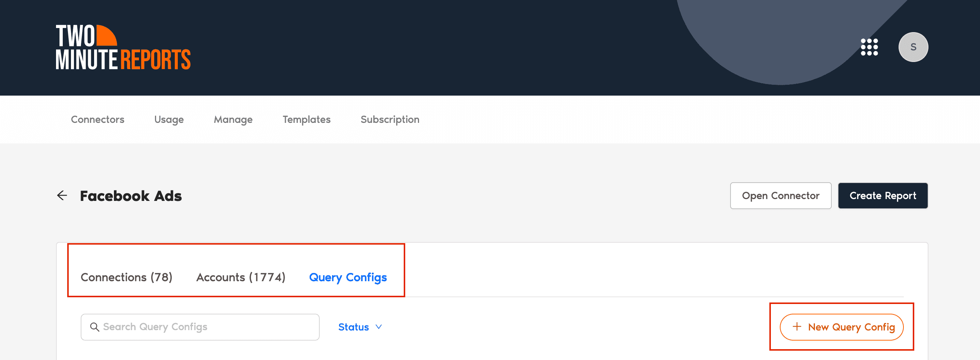View the Subscription page
The image size is (980, 360).
[390, 120]
